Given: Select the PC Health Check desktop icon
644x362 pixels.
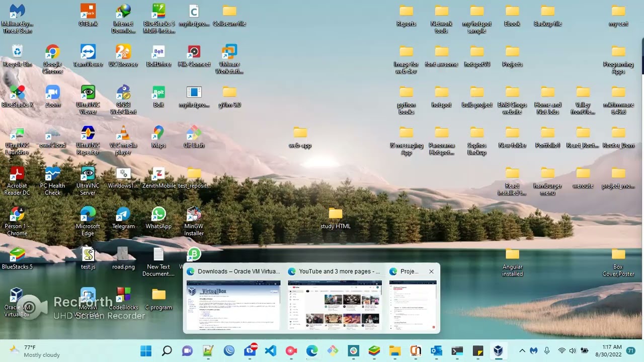Looking at the screenshot, I should (52, 181).
